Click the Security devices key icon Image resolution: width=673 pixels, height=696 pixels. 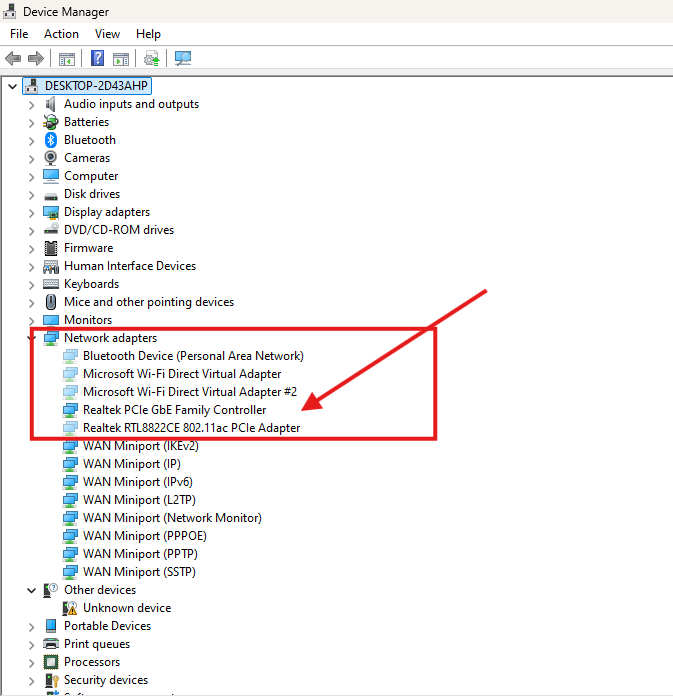point(51,680)
